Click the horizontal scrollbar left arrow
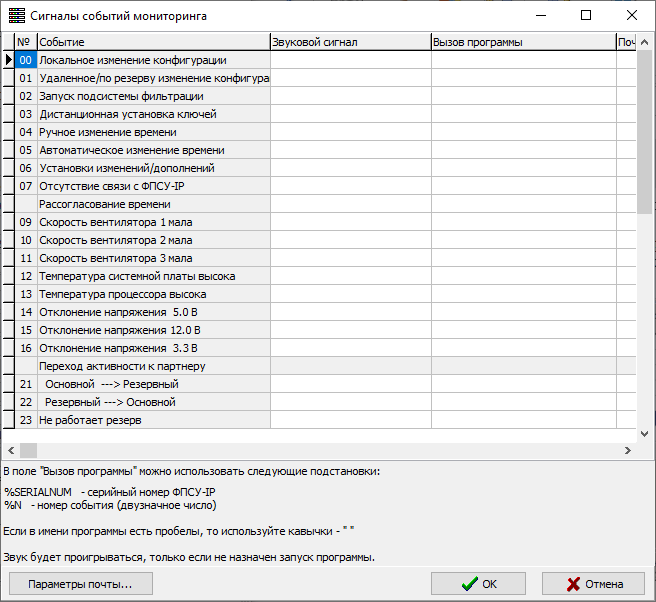This screenshot has width=656, height=602. click(10, 451)
